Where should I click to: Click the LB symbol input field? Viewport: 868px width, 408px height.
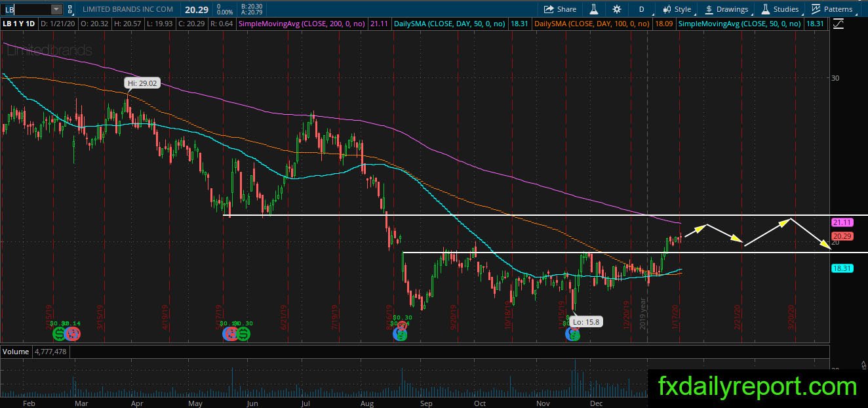(26, 9)
